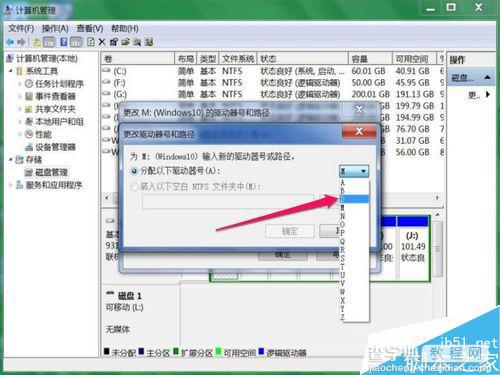
Task: Click the drive icon beside (G:) volume
Action: (106, 94)
